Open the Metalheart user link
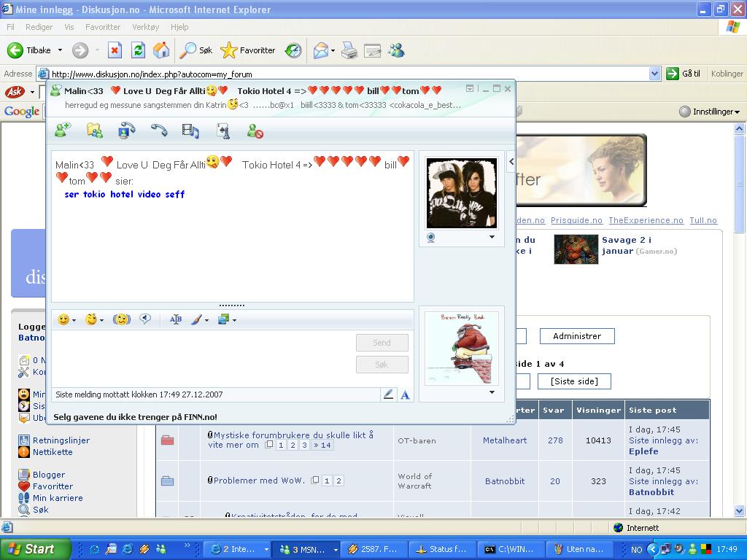 504,440
